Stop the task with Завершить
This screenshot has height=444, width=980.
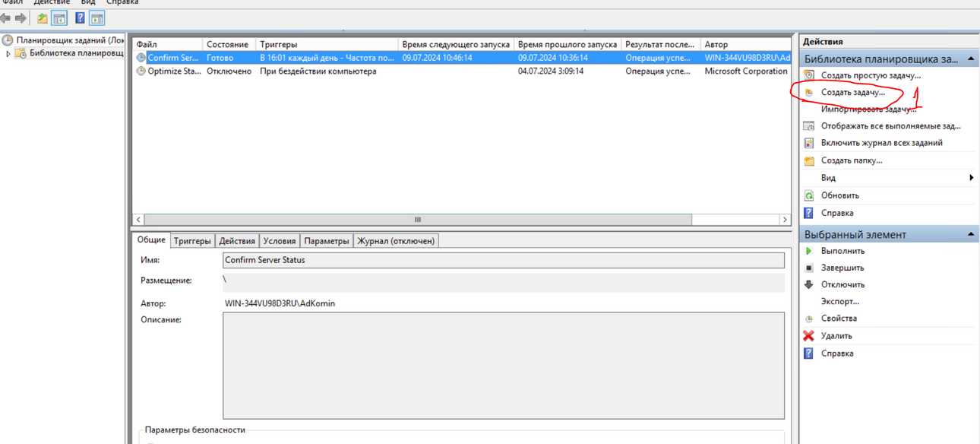(x=842, y=268)
